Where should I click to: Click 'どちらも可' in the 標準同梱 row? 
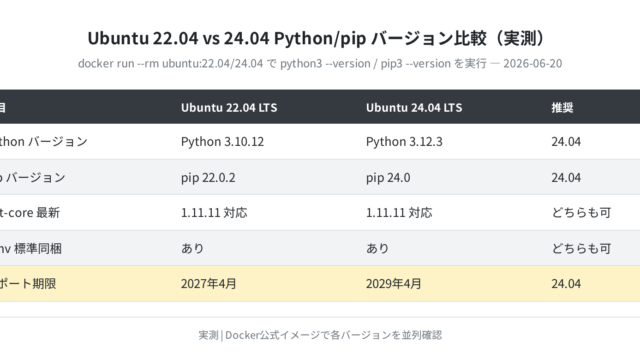[581, 248]
